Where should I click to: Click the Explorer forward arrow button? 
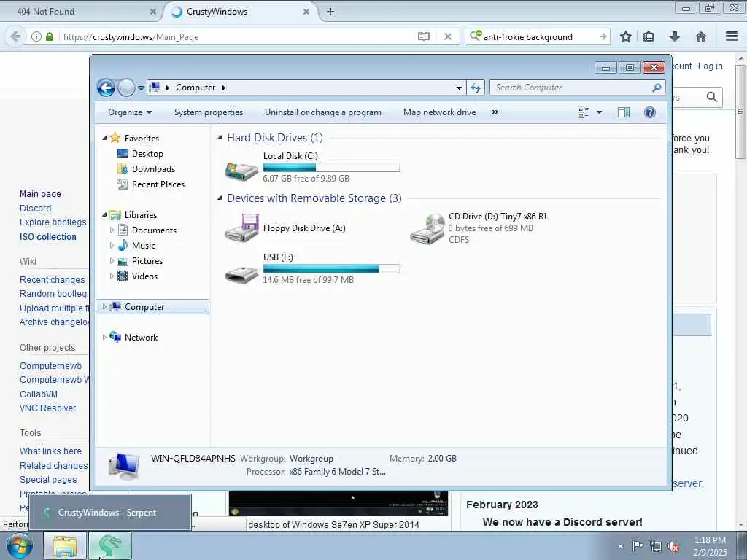coord(126,87)
